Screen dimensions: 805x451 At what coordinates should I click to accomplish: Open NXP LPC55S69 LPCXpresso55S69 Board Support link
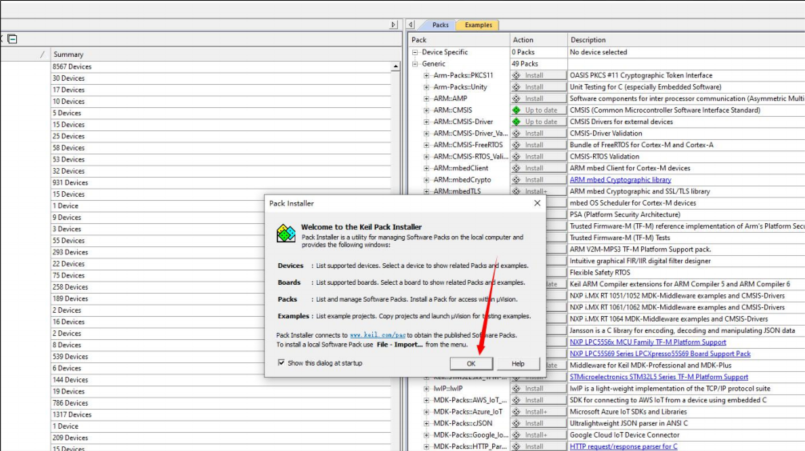(660, 354)
